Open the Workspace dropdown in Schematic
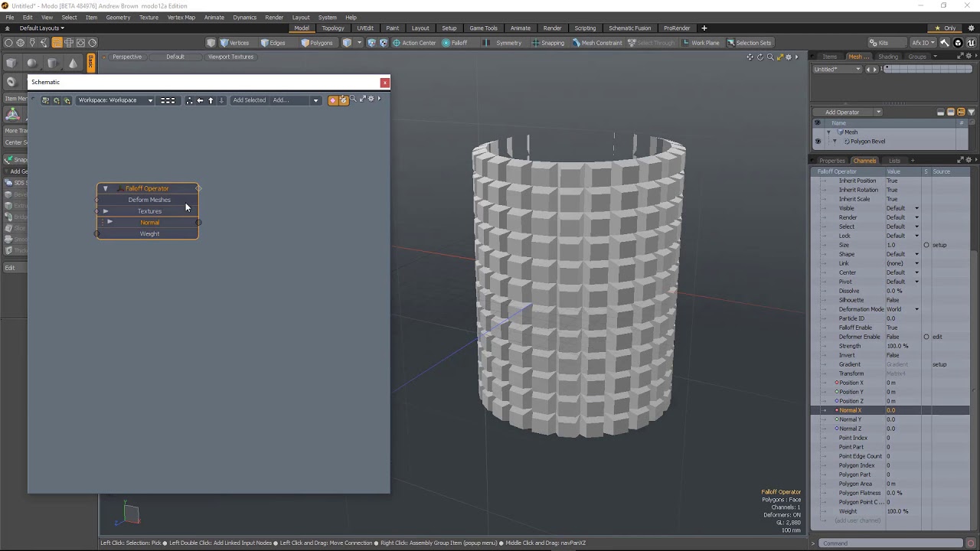The height and width of the screenshot is (551, 980). 116,100
